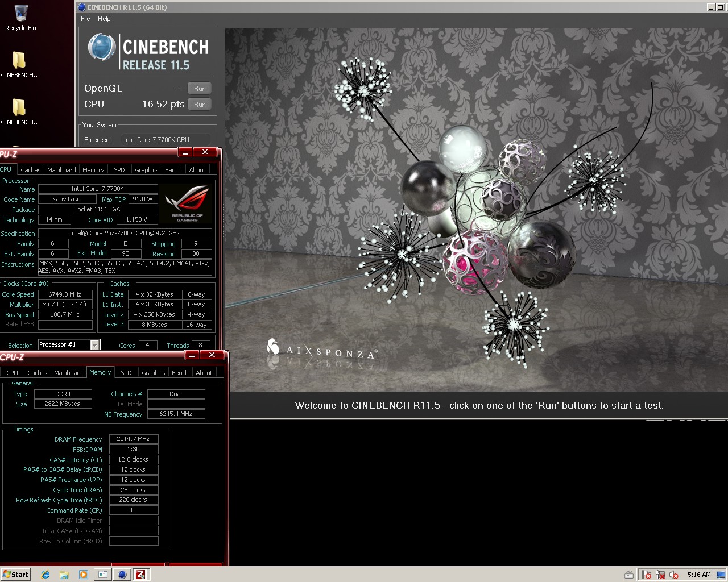Click the memory Type DDR4 value
The image size is (728, 582).
(x=63, y=394)
